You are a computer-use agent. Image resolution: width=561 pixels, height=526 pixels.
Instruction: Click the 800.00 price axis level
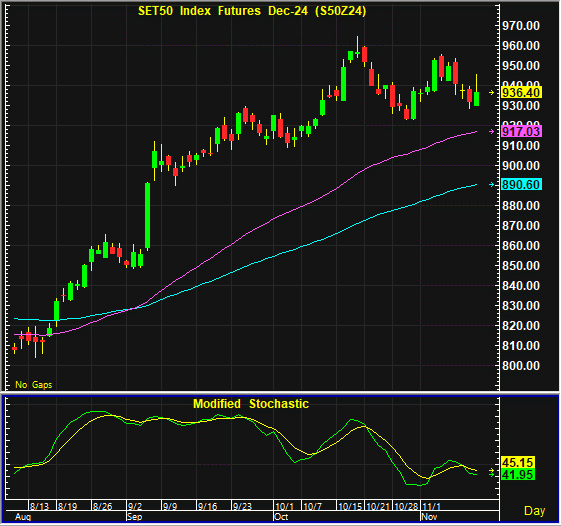pyautogui.click(x=521, y=366)
